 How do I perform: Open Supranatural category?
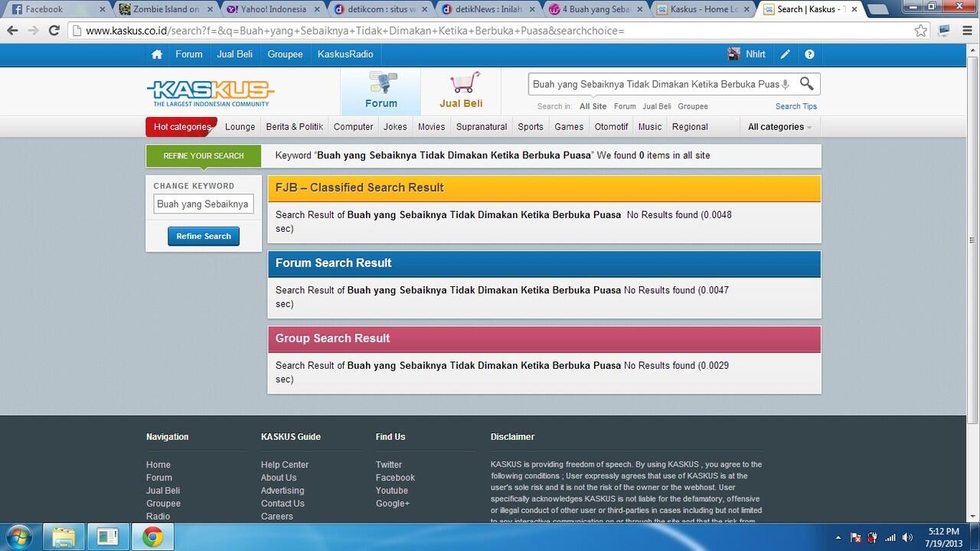click(482, 127)
